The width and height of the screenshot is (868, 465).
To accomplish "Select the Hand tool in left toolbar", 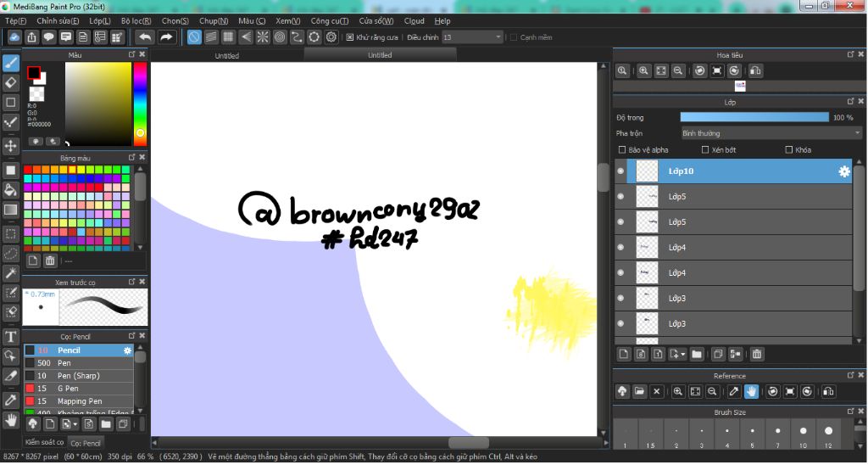I will [x=10, y=420].
